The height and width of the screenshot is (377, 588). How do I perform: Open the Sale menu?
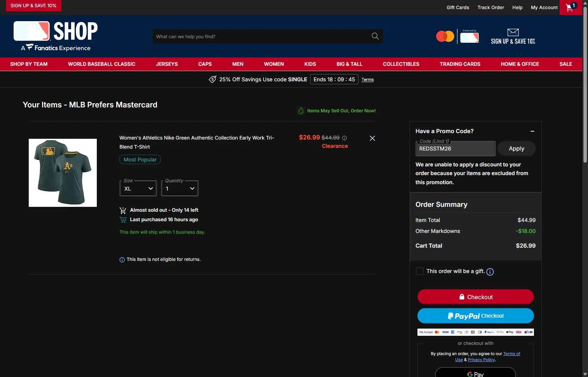pos(566,64)
